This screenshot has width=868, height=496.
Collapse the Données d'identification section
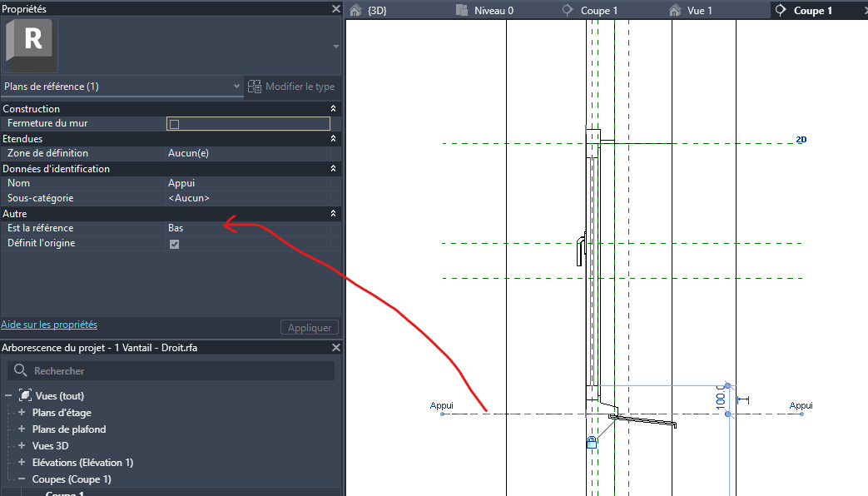point(333,168)
